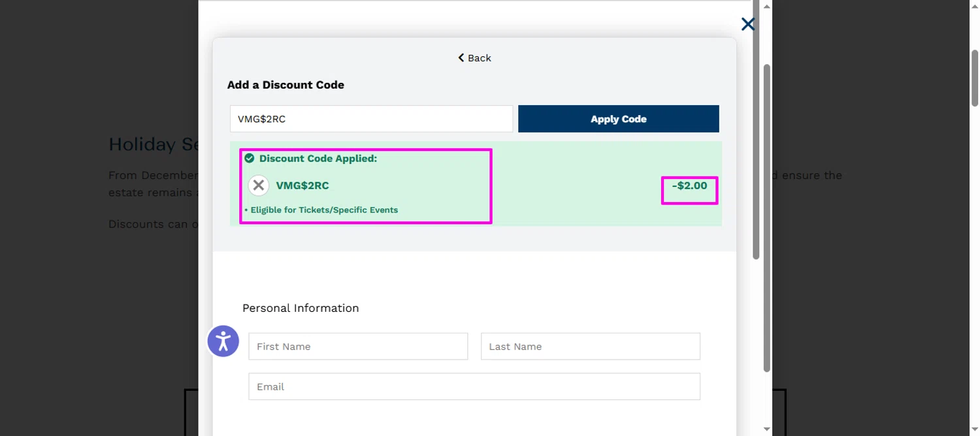The height and width of the screenshot is (436, 980).
Task: Close the checkout dialog with the X
Action: pos(748,25)
